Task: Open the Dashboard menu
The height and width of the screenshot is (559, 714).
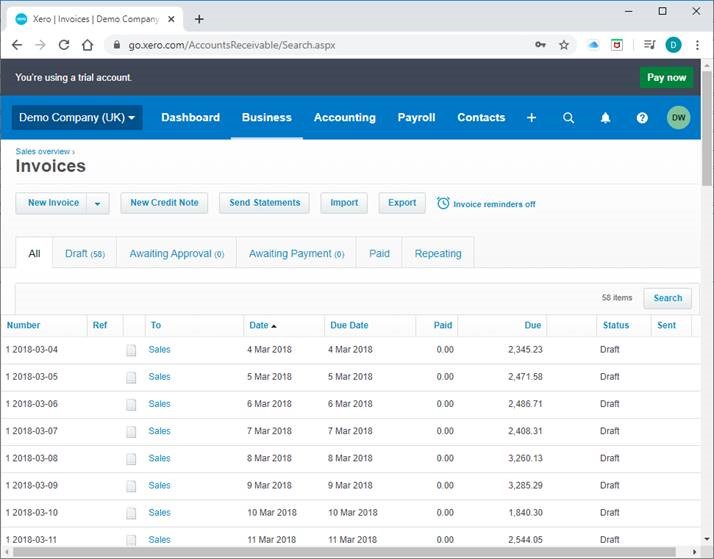Action: pyautogui.click(x=190, y=117)
